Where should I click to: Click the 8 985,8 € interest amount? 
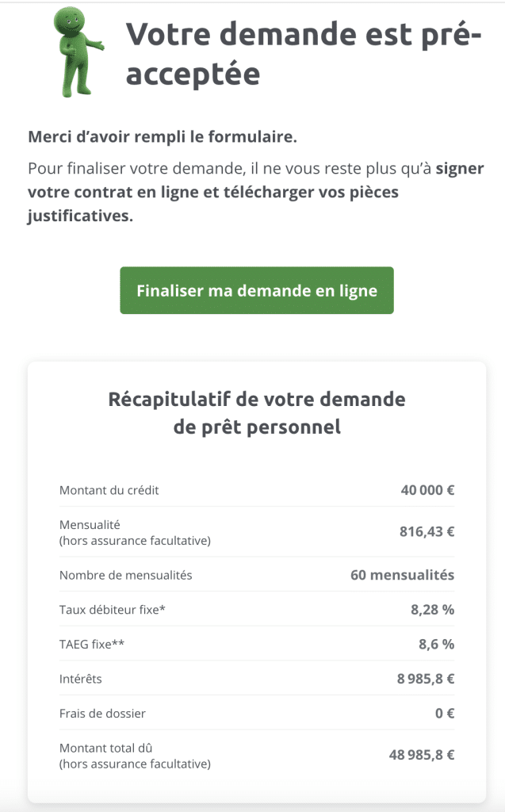tap(426, 679)
